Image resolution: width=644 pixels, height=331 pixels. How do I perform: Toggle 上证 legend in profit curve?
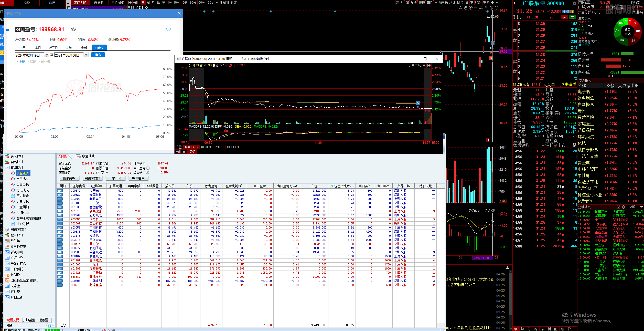pyautogui.click(x=21, y=62)
